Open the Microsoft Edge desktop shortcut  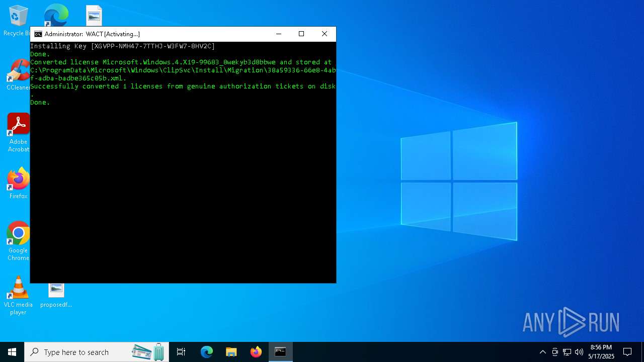point(56,16)
